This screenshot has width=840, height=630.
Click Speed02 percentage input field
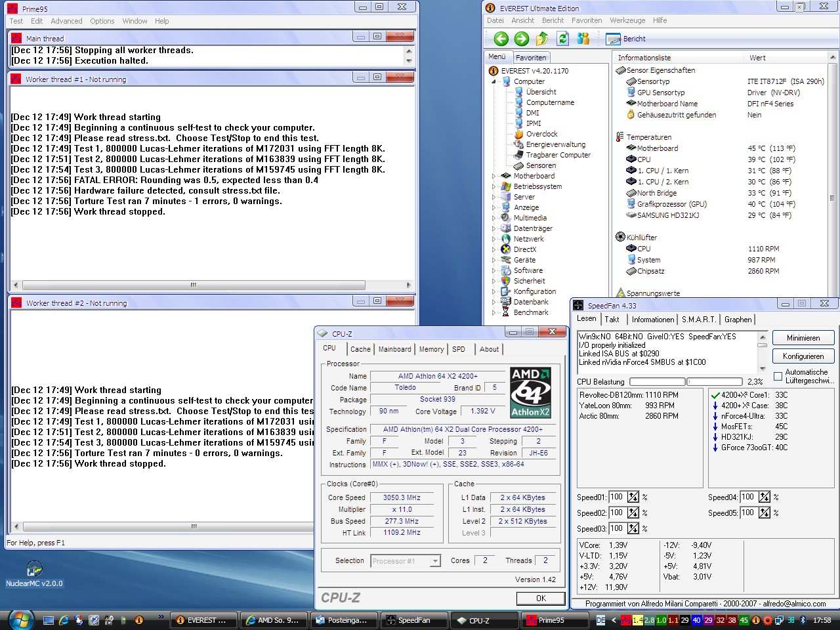coord(617,513)
